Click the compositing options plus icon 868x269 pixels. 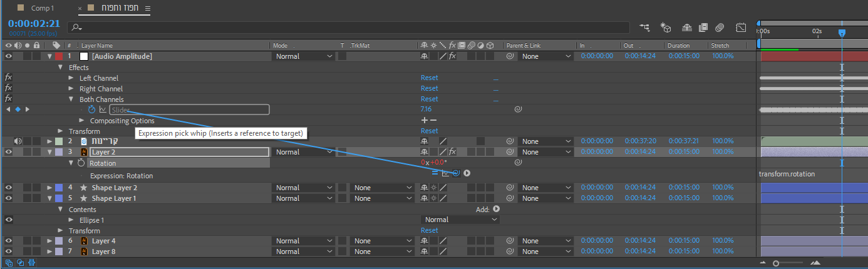(x=425, y=120)
